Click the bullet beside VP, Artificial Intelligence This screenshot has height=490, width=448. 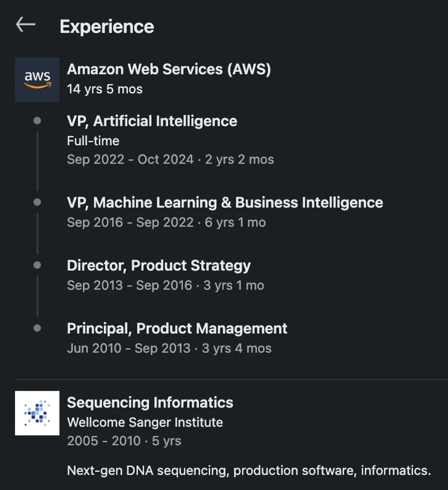[x=37, y=121]
